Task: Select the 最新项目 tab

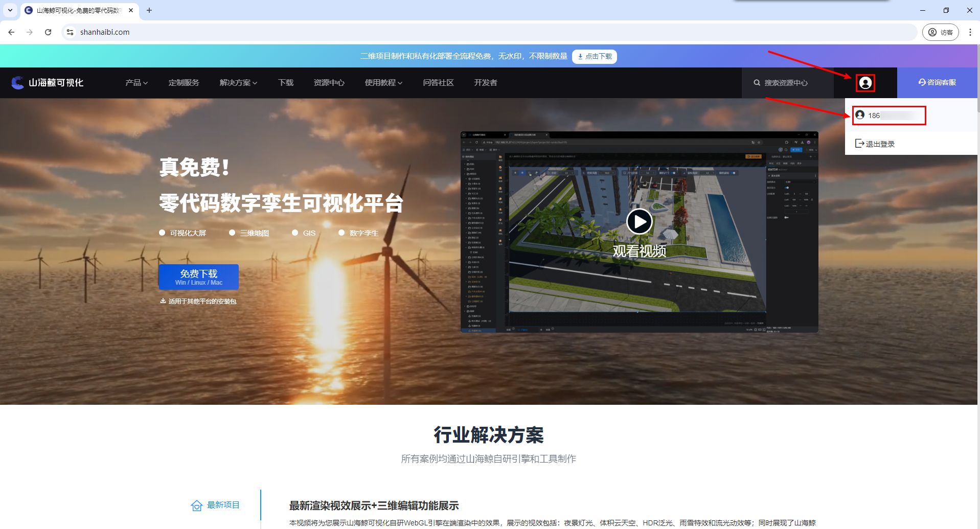Action: click(215, 505)
